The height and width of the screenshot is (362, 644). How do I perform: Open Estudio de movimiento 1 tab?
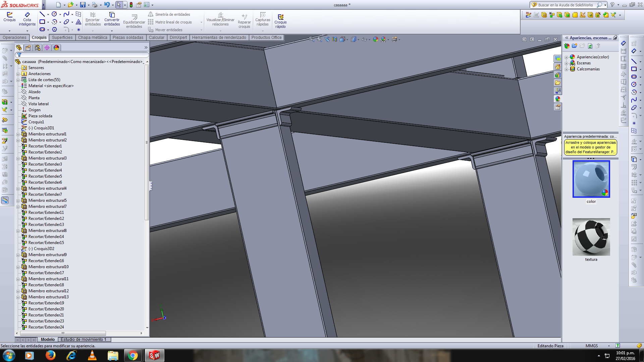click(83, 340)
